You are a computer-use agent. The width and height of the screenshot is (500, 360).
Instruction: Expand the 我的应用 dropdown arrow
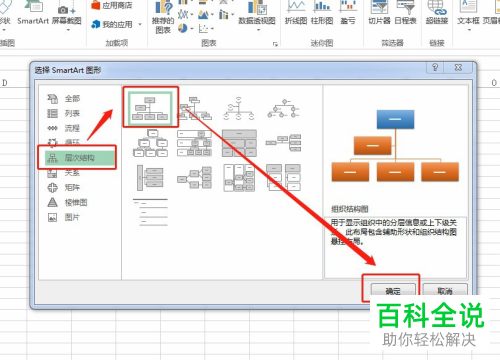140,24
